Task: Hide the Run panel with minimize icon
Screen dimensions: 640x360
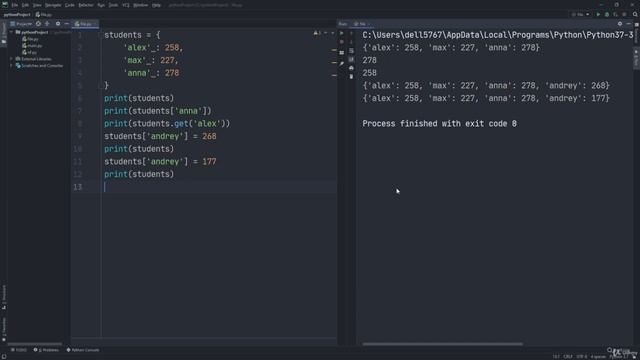Action: click(x=629, y=24)
